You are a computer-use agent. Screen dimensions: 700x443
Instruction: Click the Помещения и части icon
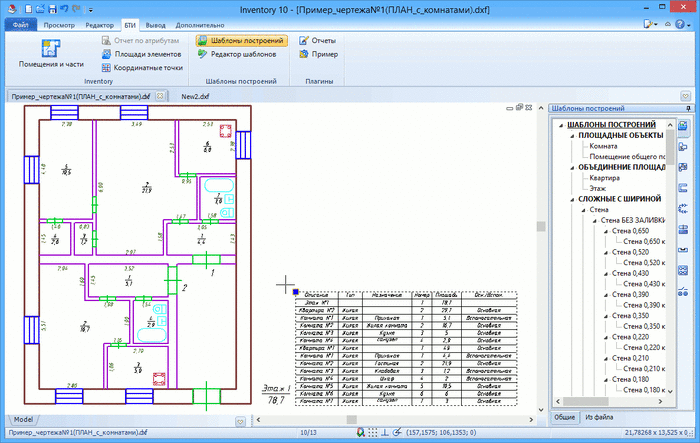pyautogui.click(x=51, y=50)
